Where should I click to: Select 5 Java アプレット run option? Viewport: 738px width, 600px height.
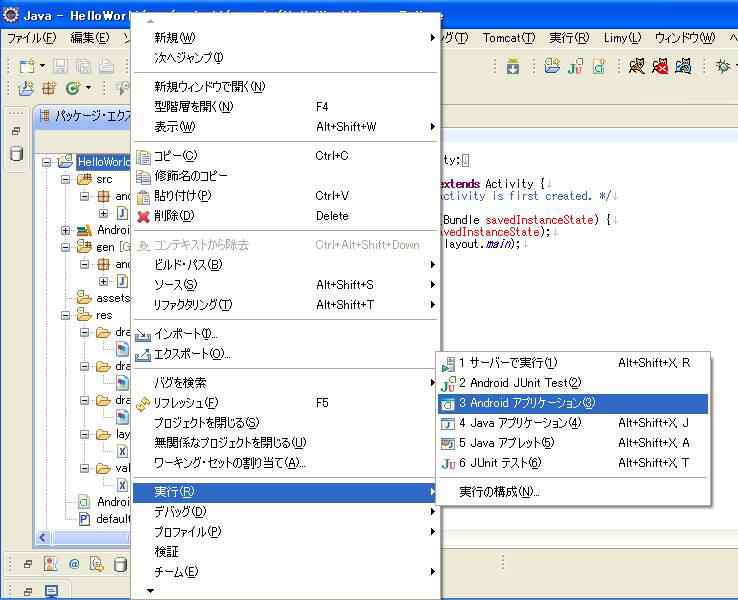tap(572, 443)
